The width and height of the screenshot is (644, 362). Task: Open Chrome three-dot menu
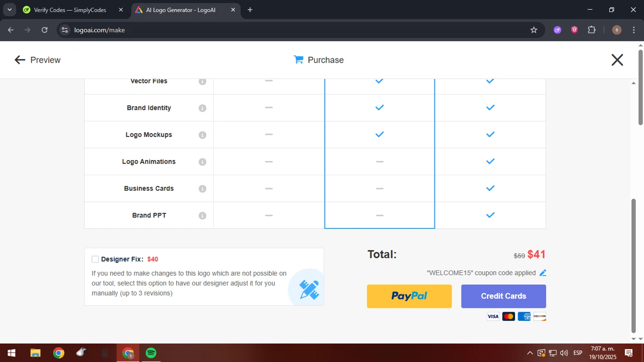click(634, 30)
